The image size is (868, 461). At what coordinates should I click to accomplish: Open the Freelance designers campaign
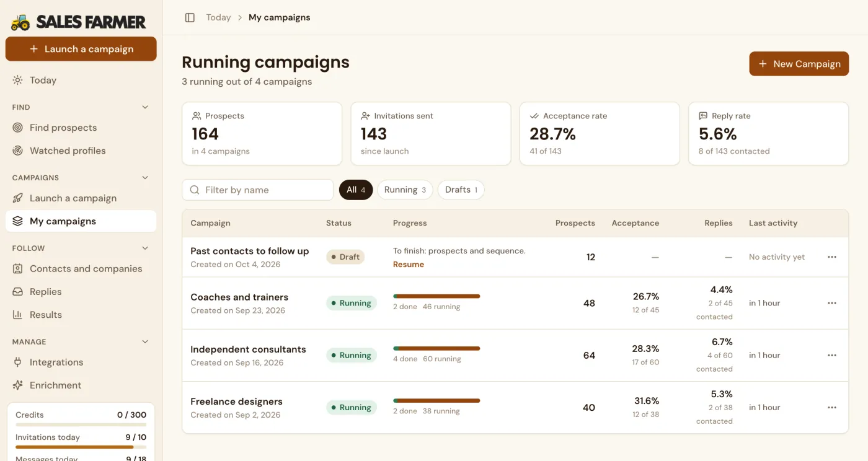236,402
